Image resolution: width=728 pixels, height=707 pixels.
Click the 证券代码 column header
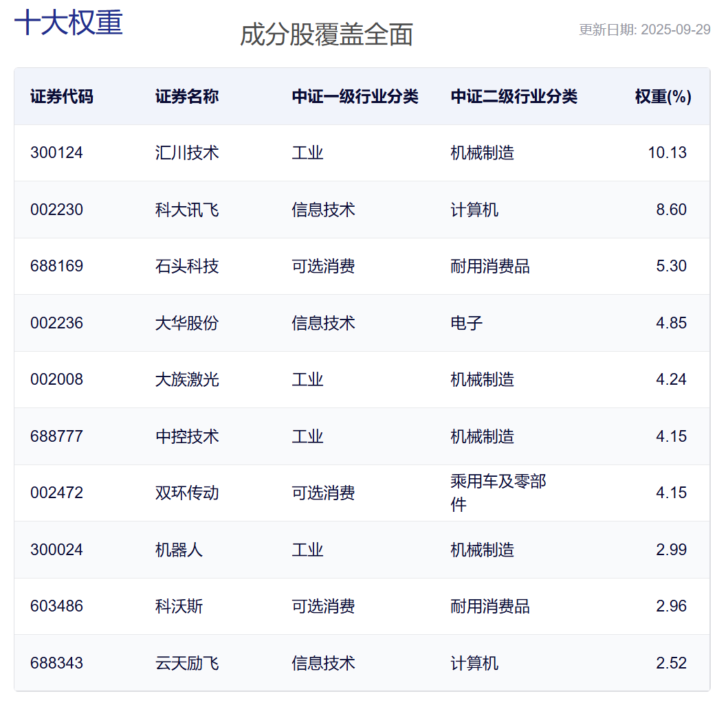(x=62, y=96)
